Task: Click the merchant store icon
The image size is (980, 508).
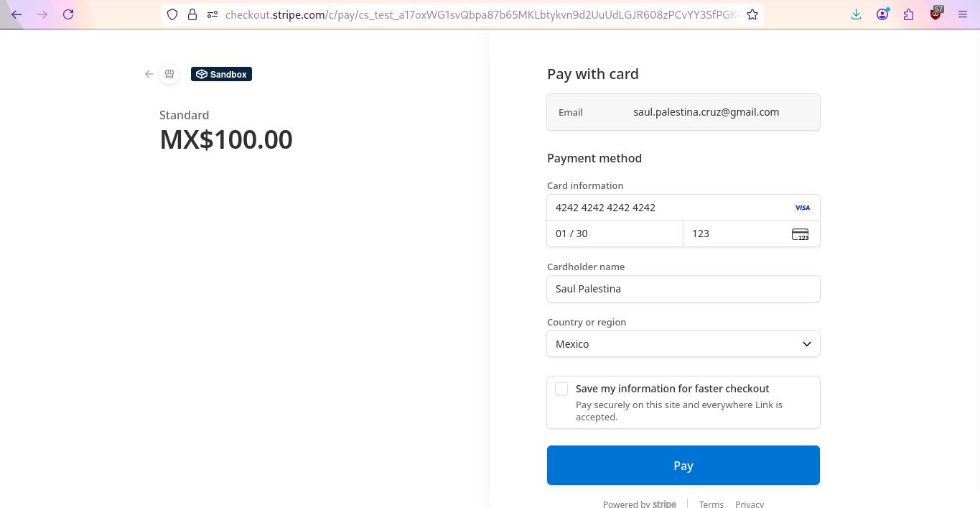Action: click(x=169, y=74)
